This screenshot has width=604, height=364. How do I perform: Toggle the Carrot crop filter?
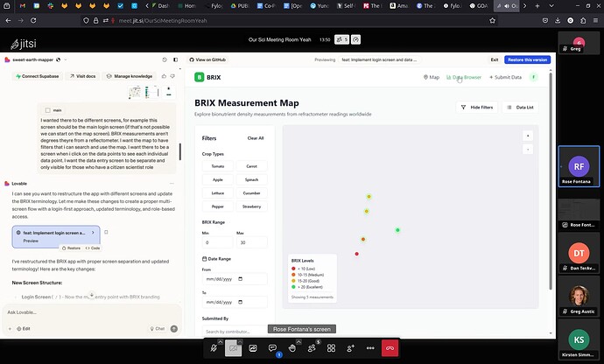(251, 166)
